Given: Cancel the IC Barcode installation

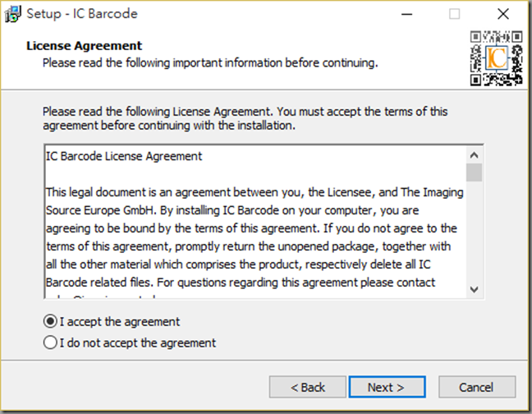Looking at the screenshot, I should point(476,387).
